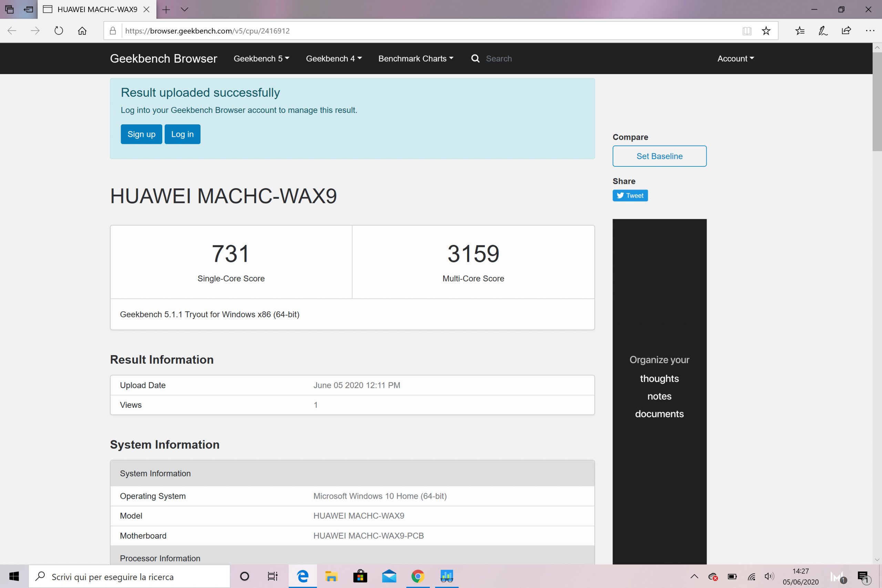Click the 731 single-core score value
Viewport: 882px width, 588px height.
click(x=230, y=254)
